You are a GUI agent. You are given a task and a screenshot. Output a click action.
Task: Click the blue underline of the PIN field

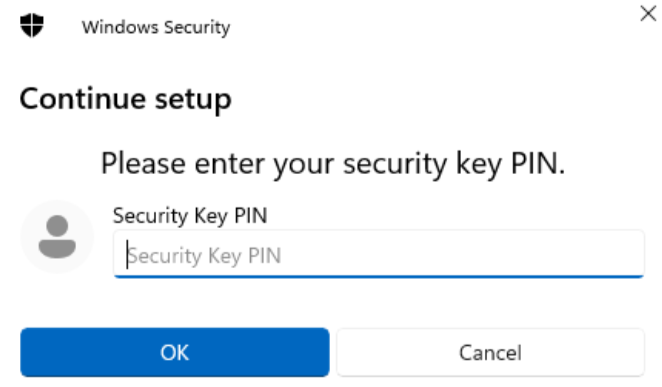[379, 277]
